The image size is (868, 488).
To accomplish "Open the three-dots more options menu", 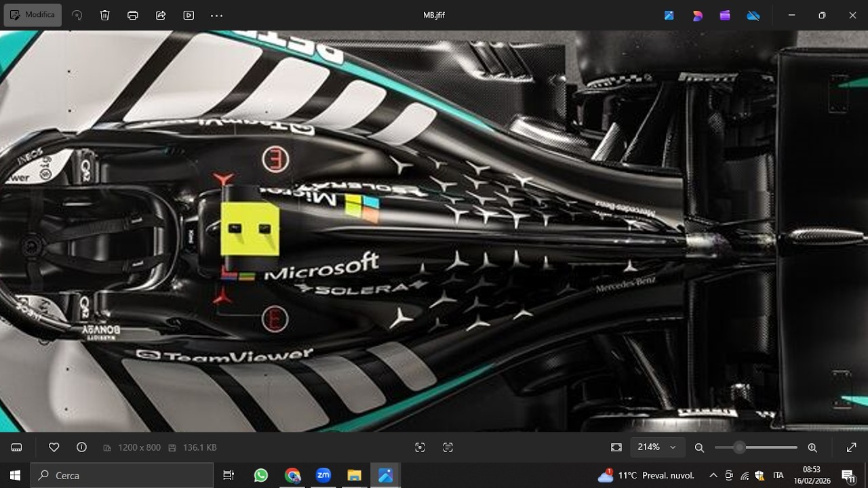I will 216,15.
